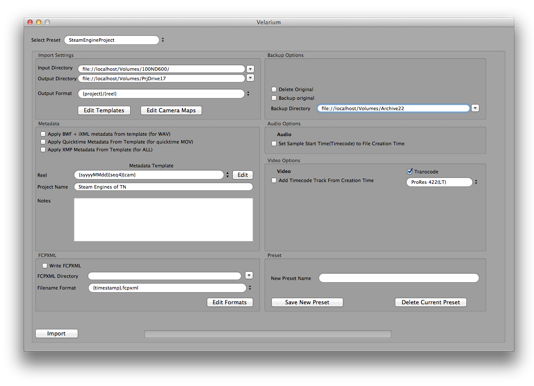The width and height of the screenshot is (534, 386).
Task: Enable the Delete Original checkbox
Action: point(274,89)
